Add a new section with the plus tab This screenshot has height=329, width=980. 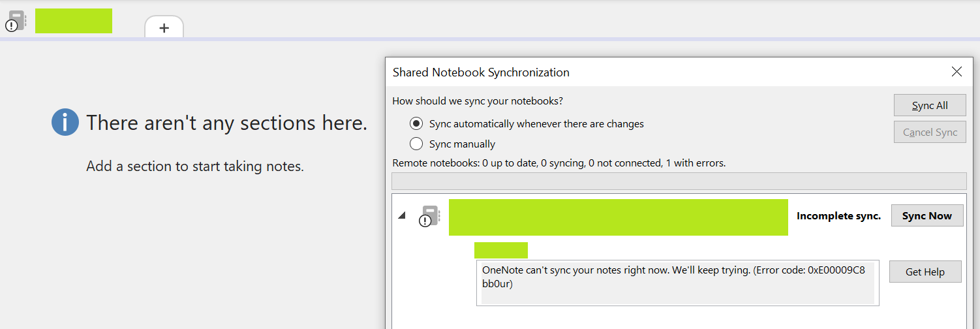pyautogui.click(x=164, y=27)
